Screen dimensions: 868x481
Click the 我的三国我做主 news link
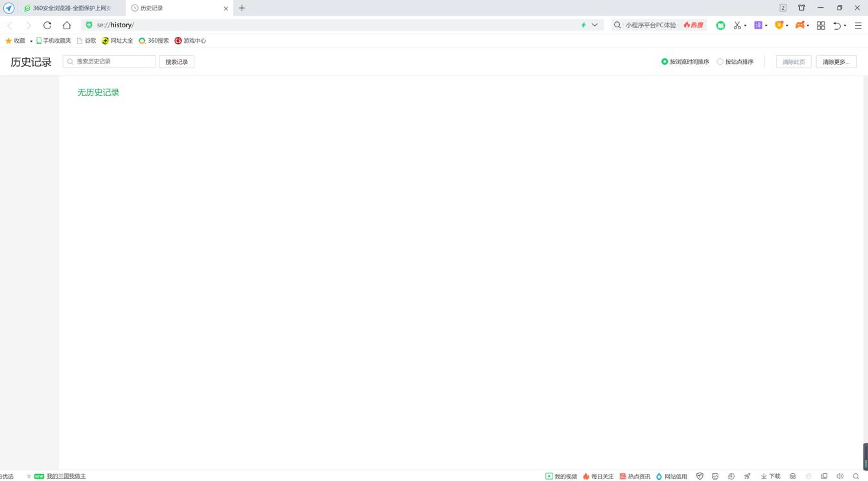click(x=66, y=476)
